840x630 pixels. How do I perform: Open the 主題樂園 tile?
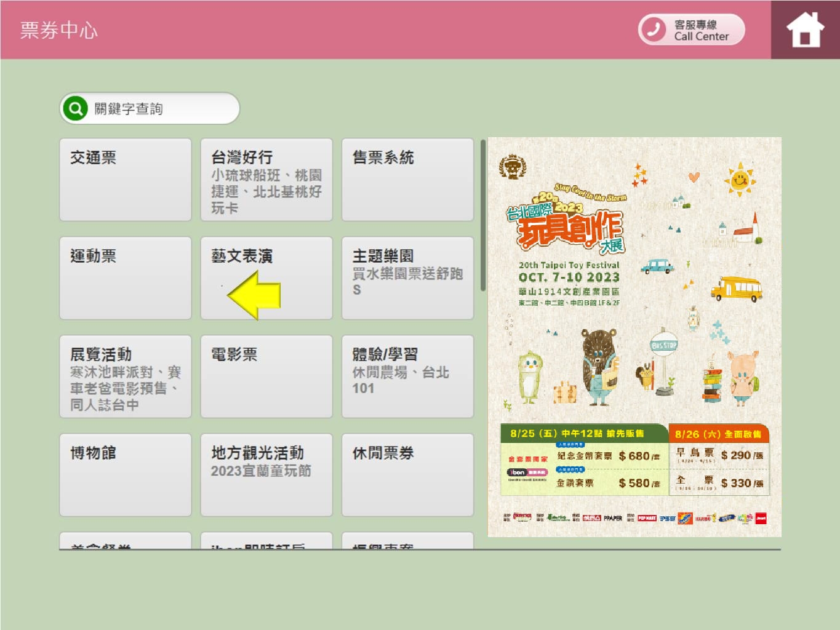(407, 278)
